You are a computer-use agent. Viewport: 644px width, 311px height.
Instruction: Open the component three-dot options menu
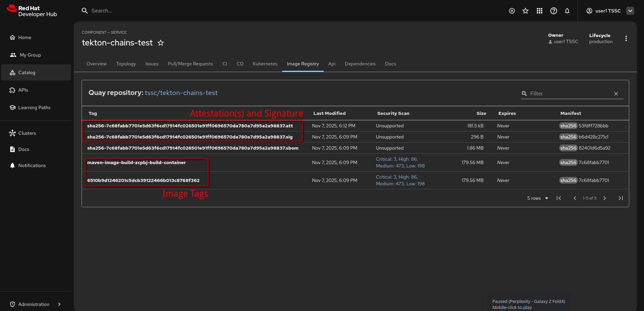coord(626,38)
